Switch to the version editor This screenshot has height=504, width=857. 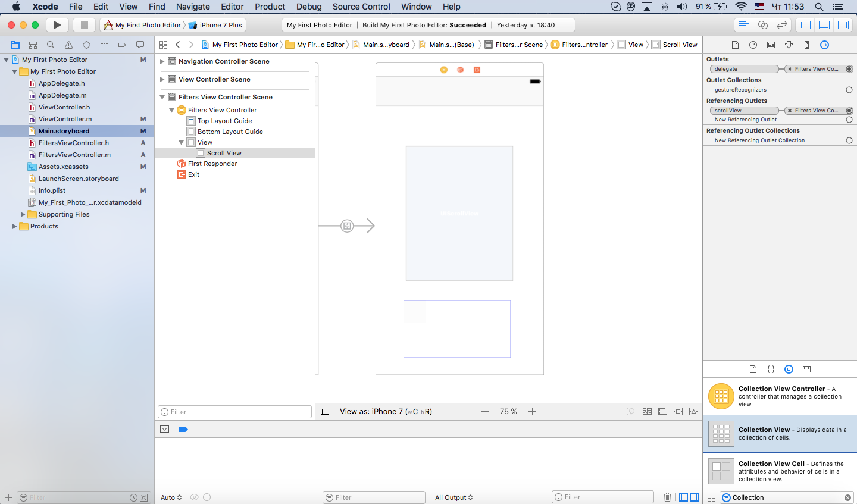tap(781, 25)
